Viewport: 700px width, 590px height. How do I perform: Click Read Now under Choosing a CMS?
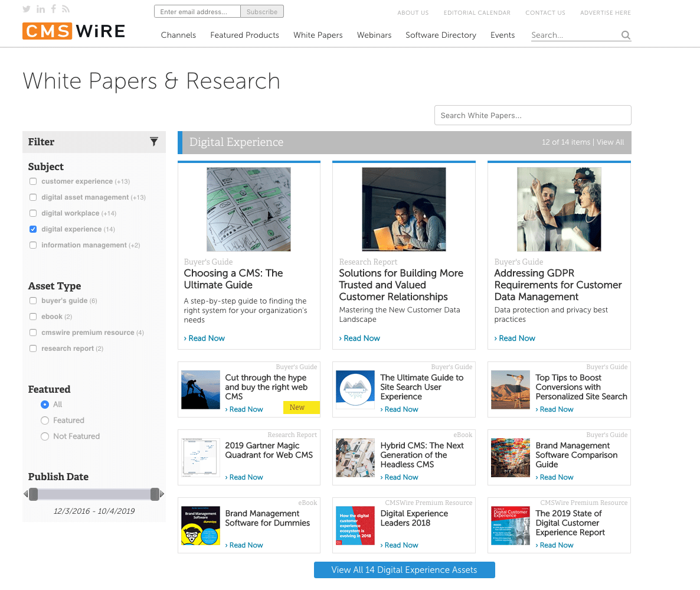[x=204, y=338]
